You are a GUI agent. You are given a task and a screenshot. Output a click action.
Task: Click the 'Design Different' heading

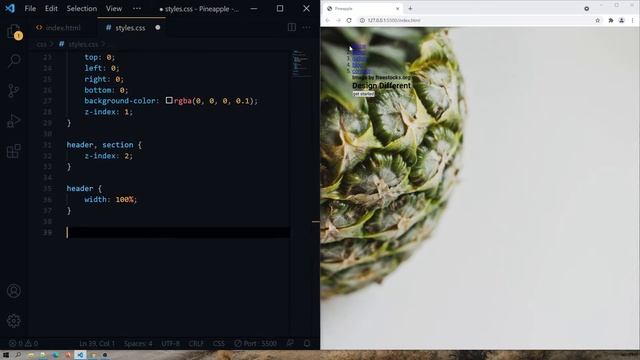(382, 86)
